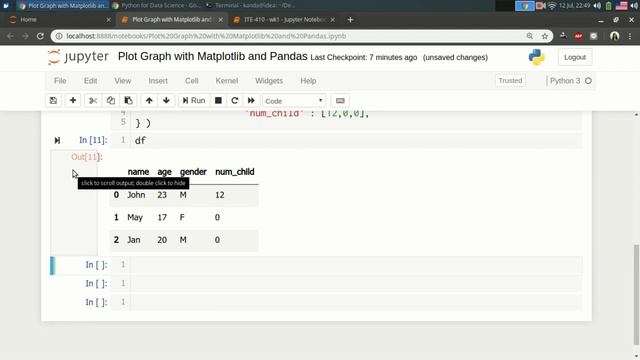Restart kernel and run all cells icon
The width and height of the screenshot is (640, 360).
[251, 100]
